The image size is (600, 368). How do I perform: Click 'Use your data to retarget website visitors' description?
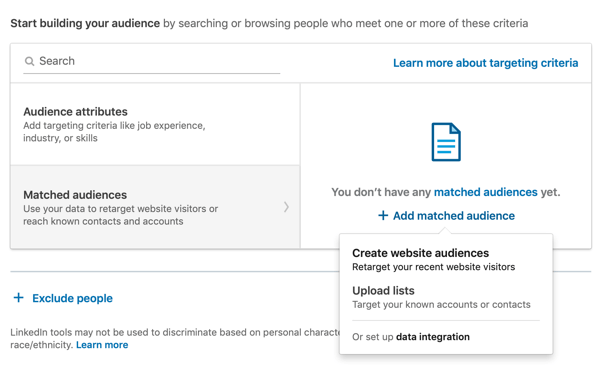[x=121, y=215]
